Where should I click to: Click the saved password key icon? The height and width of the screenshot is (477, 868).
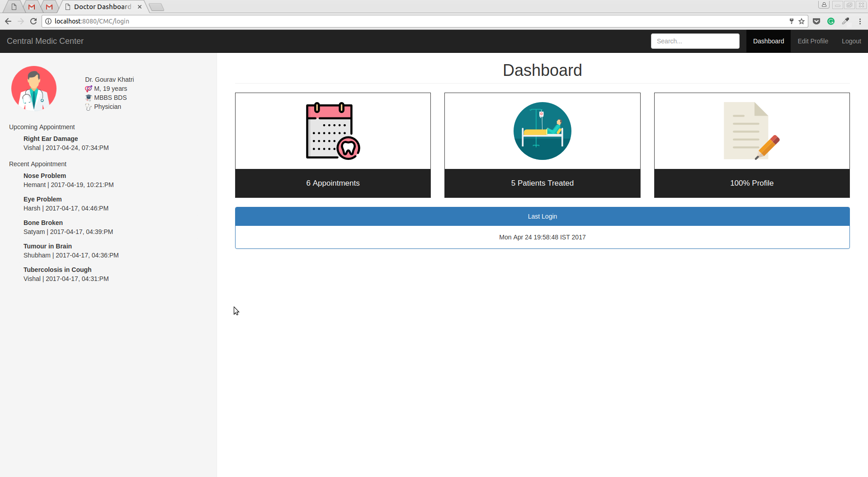[x=792, y=21]
